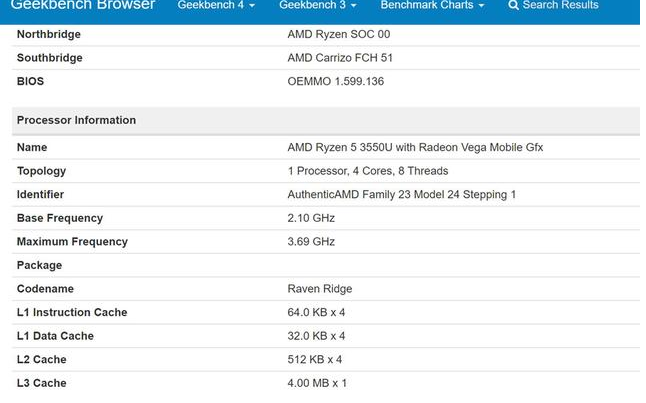Click the Topology row label

click(x=42, y=171)
